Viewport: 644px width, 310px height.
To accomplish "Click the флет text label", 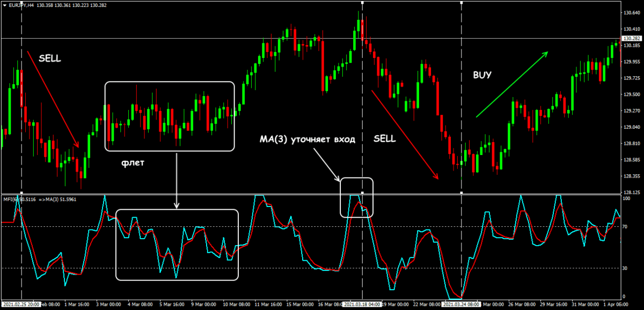I will click(133, 162).
